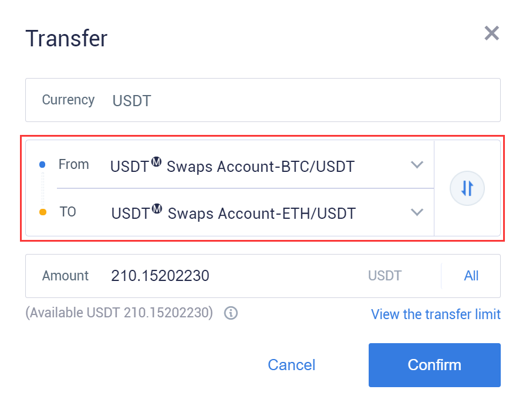This screenshot has height=420, width=526.
Task: Close the Transfer dialog with the X
Action: pyautogui.click(x=492, y=33)
